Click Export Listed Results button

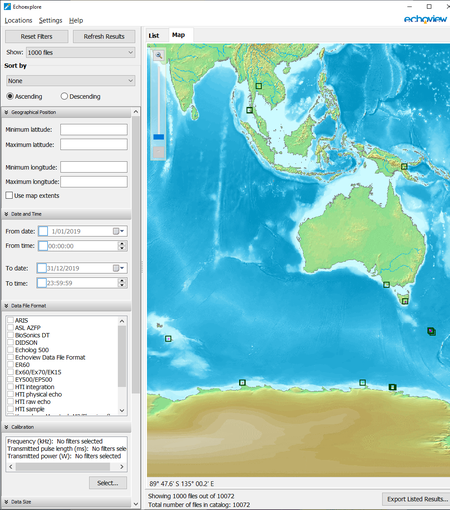[417, 499]
